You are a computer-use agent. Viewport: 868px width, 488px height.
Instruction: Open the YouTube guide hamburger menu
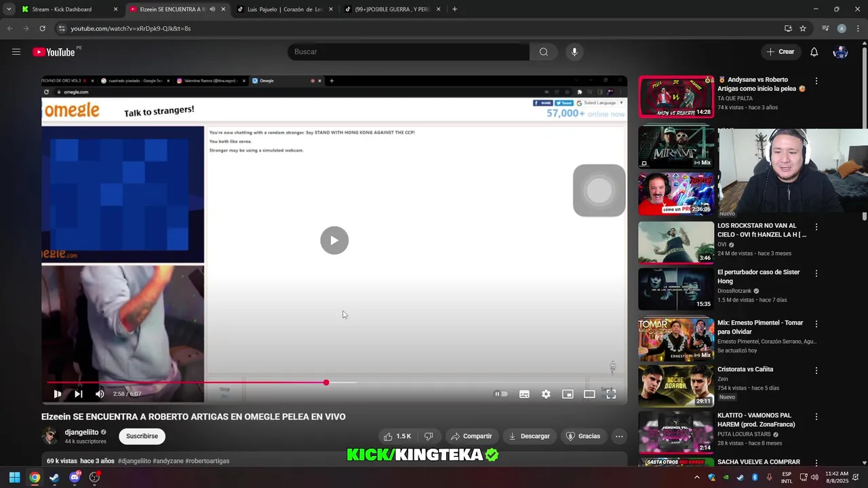point(16,52)
